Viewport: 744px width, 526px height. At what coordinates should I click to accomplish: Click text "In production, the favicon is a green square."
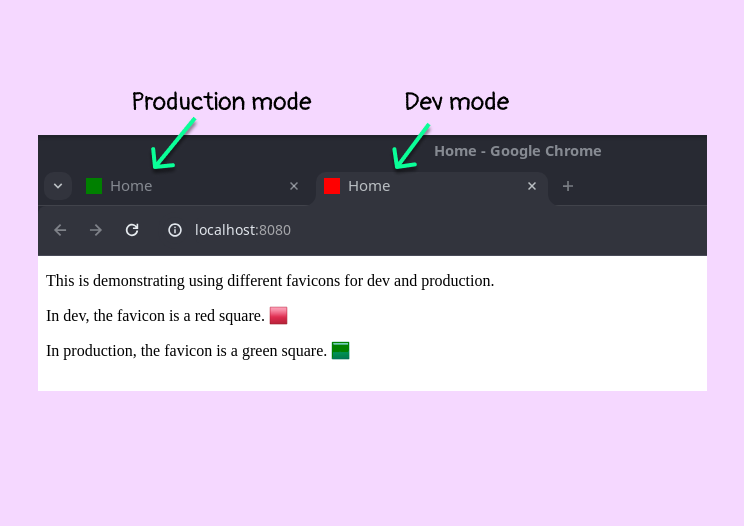[186, 351]
